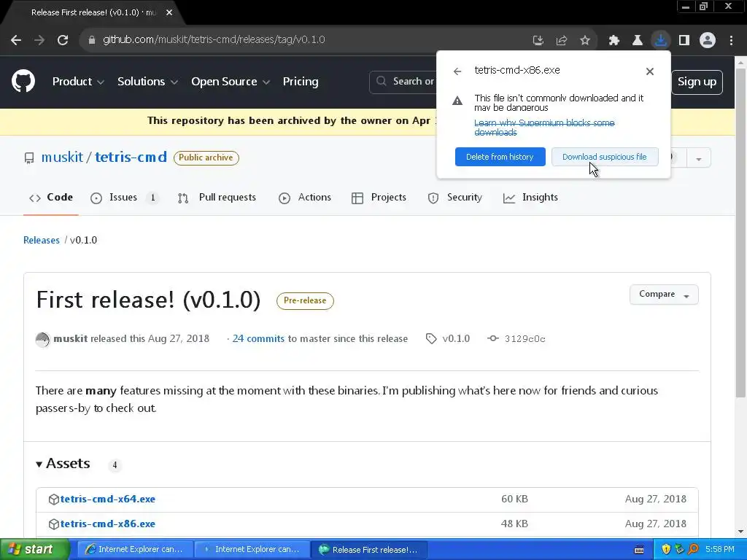Click Delete from history button
Screen dimensions: 747x560
pyautogui.click(x=500, y=157)
